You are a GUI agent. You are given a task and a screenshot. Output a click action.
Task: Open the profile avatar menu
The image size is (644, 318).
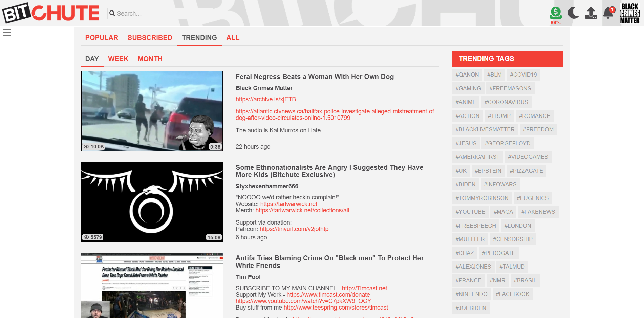[630, 13]
